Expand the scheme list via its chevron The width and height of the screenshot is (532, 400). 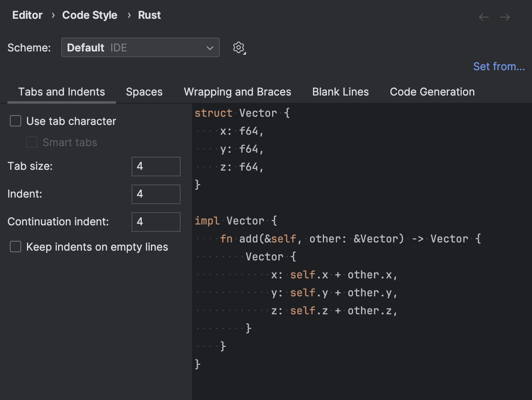(209, 47)
